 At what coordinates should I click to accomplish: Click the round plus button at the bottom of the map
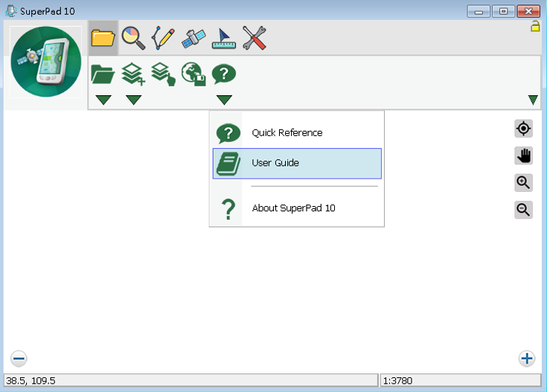click(x=527, y=359)
